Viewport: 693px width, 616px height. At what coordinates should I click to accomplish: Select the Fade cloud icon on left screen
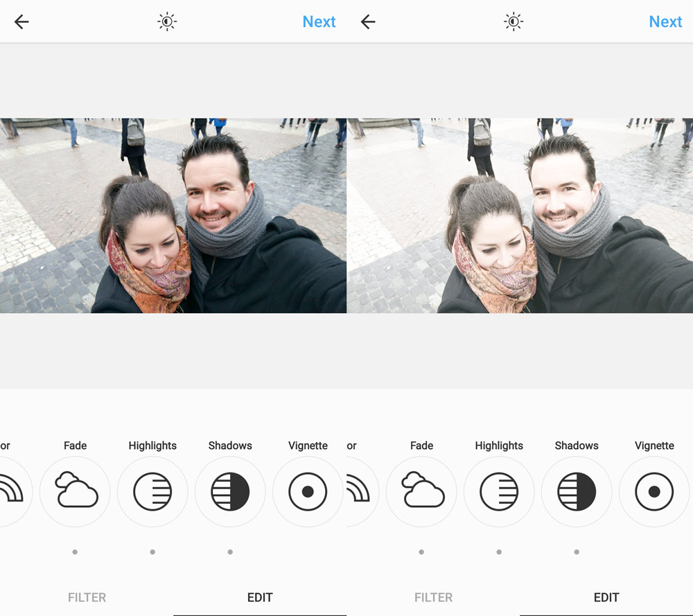75,491
